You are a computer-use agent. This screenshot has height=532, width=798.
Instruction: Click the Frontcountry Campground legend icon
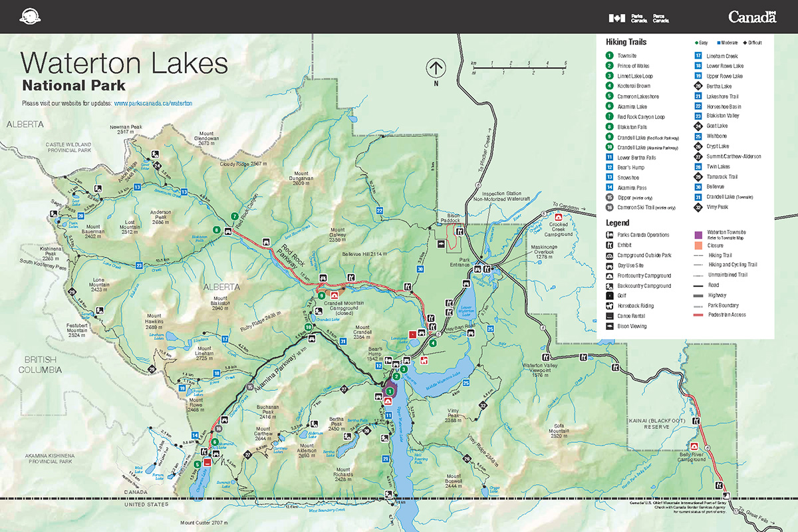[609, 275]
